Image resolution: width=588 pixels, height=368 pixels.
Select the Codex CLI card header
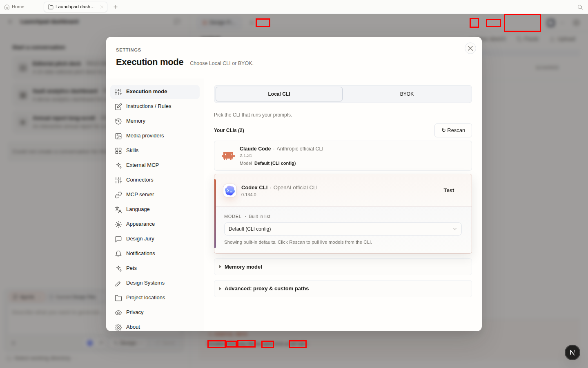coord(321,191)
